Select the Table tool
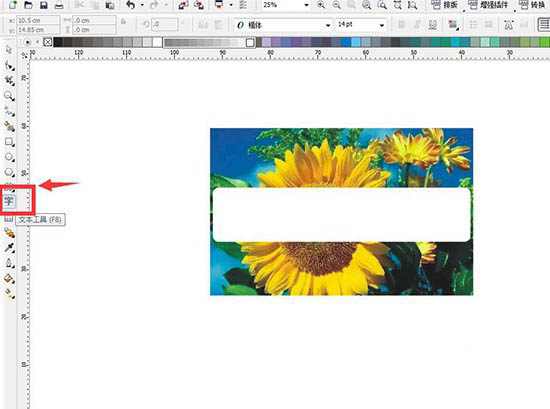The width and height of the screenshot is (550, 409). click(x=8, y=219)
